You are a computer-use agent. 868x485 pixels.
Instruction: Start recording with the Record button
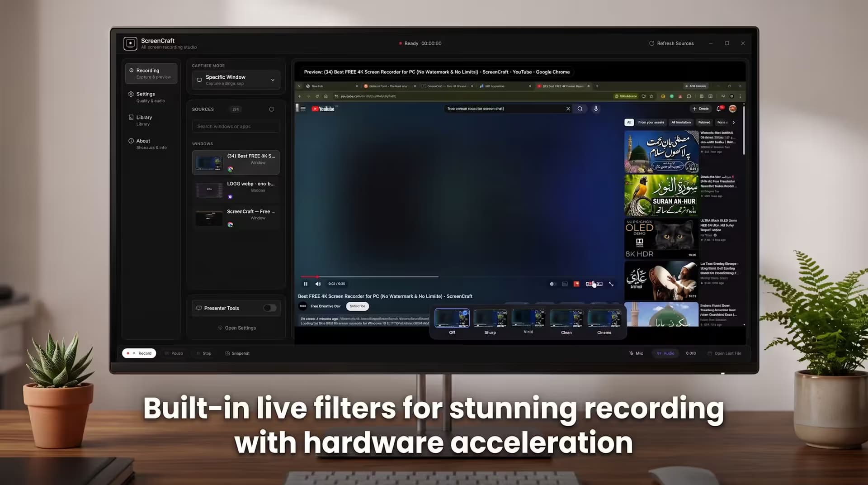(x=139, y=353)
